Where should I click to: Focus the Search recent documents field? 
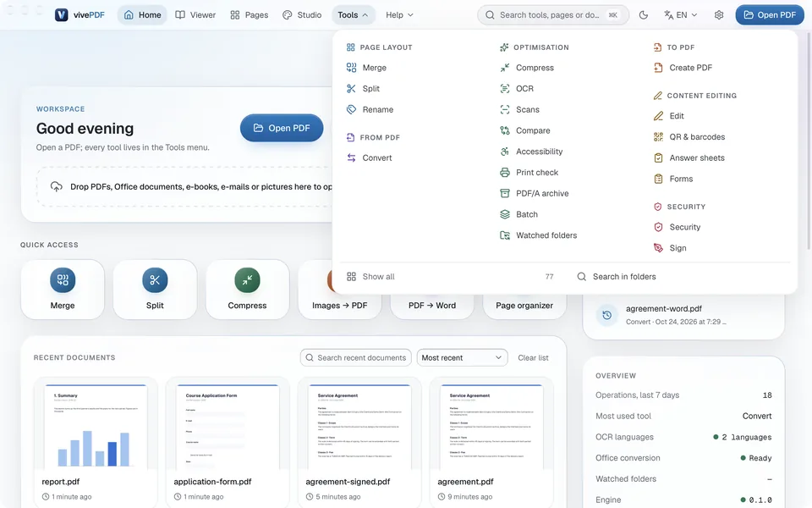[356, 357]
